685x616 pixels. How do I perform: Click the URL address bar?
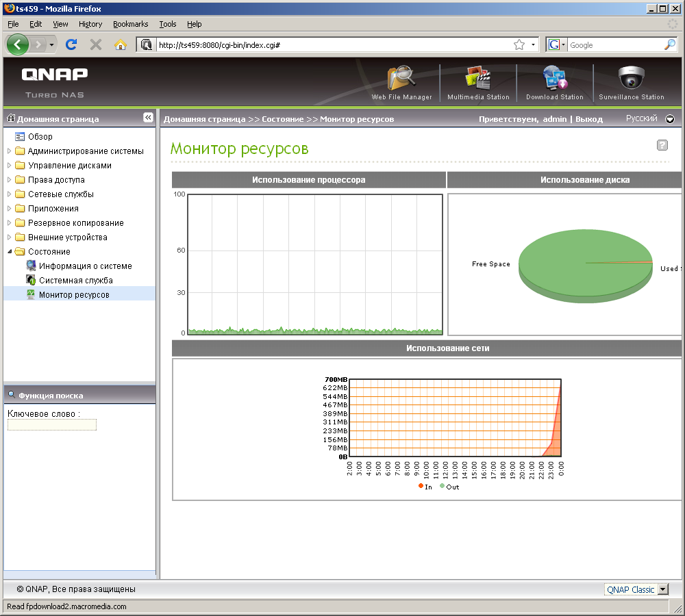coord(334,44)
